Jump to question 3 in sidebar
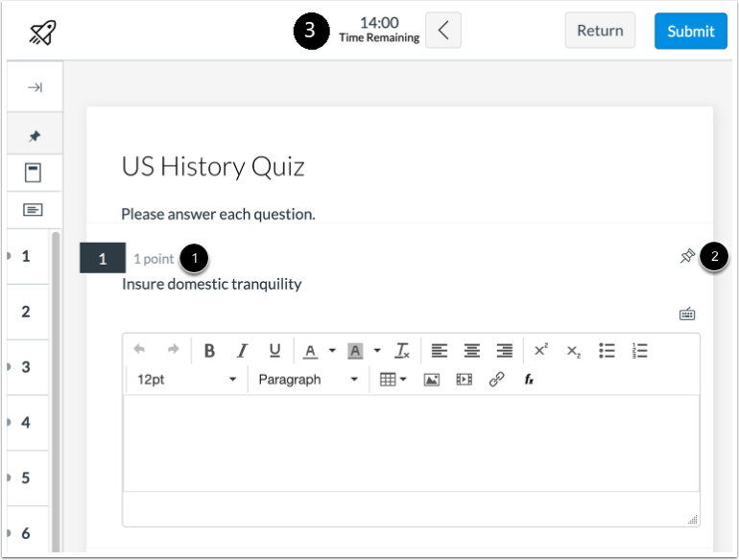Screen dimensions: 739x560 coord(26,367)
